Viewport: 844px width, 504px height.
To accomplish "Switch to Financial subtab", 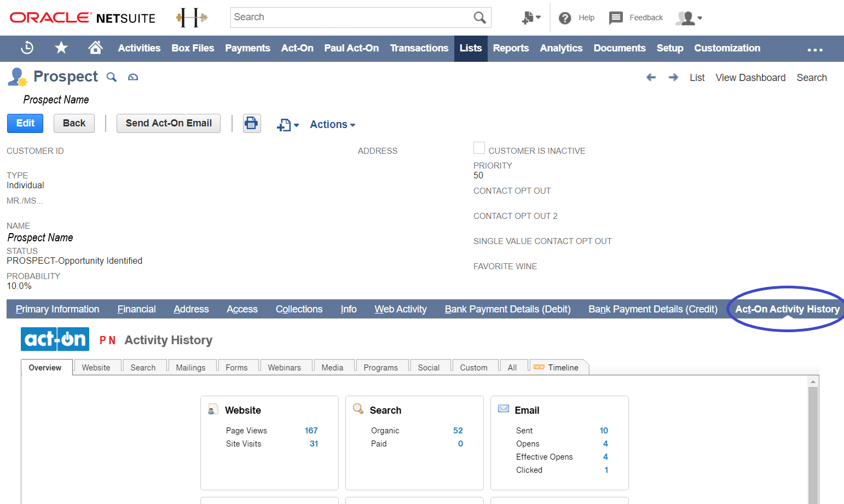I will [136, 309].
